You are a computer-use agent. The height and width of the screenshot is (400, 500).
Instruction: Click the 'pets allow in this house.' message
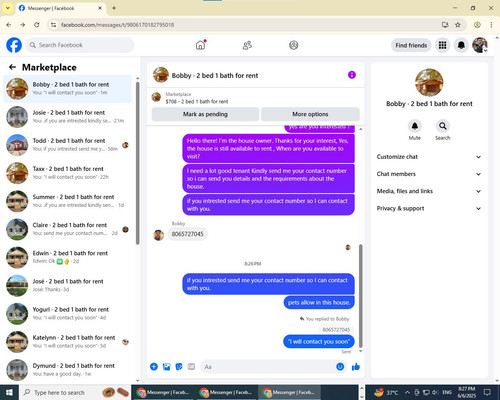pos(319,303)
